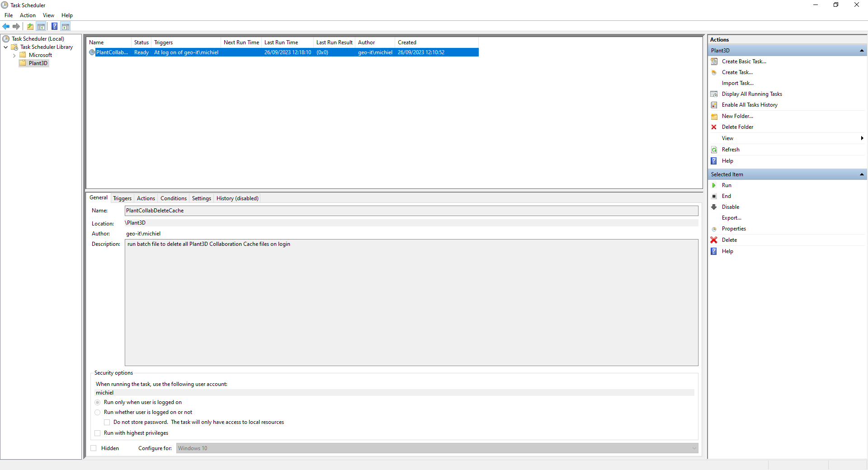This screenshot has width=868, height=470.
Task: Click the Refresh icon
Action: tap(714, 150)
